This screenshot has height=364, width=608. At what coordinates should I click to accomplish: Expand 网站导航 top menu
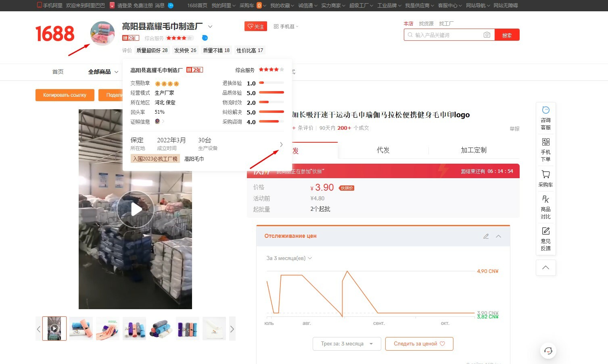pos(478,5)
